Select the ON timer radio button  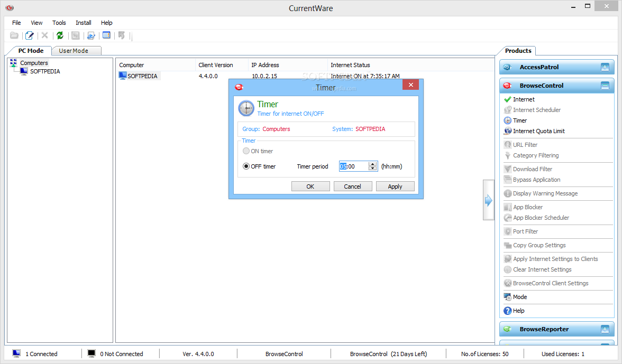click(246, 151)
